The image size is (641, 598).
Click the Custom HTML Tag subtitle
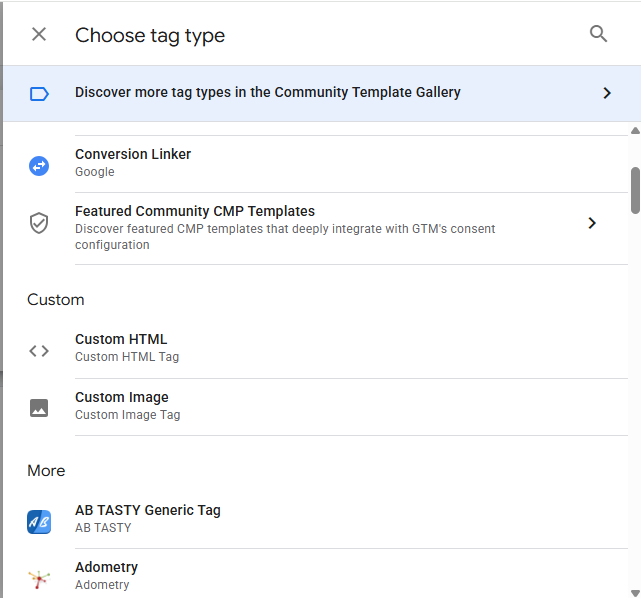coord(127,357)
